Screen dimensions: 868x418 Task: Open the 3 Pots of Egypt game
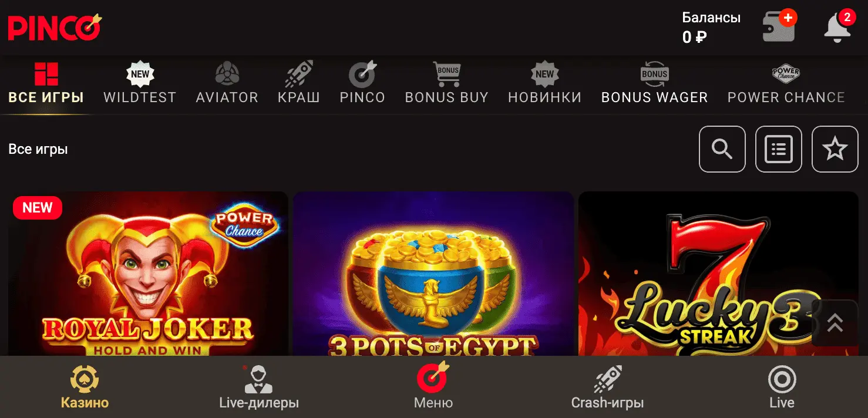click(x=433, y=274)
